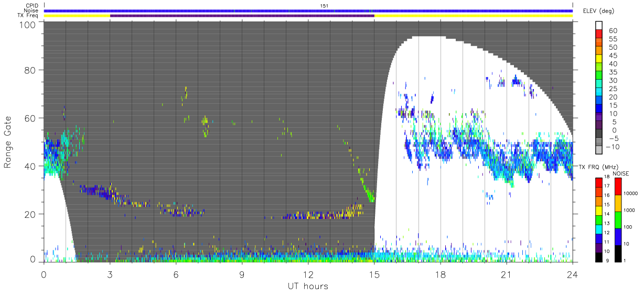Click the Noise row label above the plot
The image size is (644, 297).
click(32, 10)
